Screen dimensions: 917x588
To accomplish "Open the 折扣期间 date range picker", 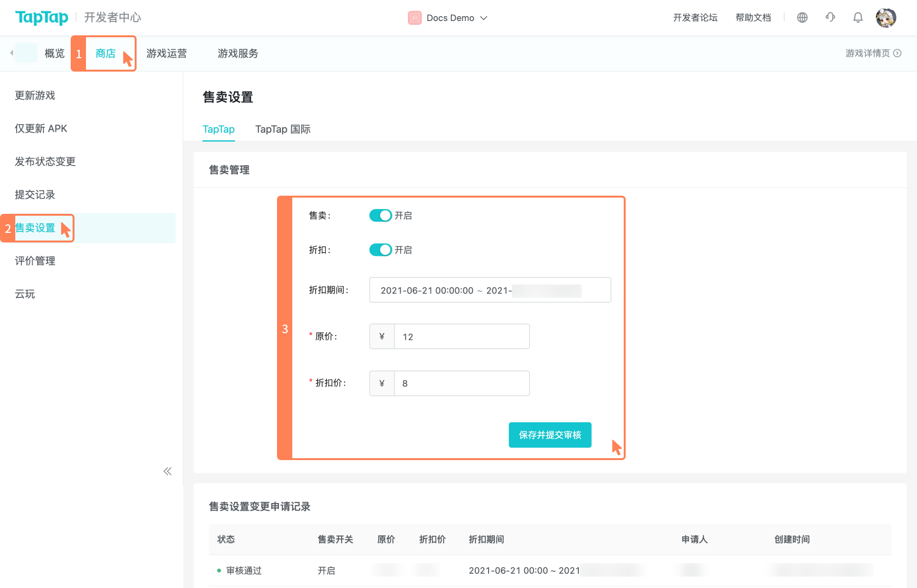I will point(490,290).
